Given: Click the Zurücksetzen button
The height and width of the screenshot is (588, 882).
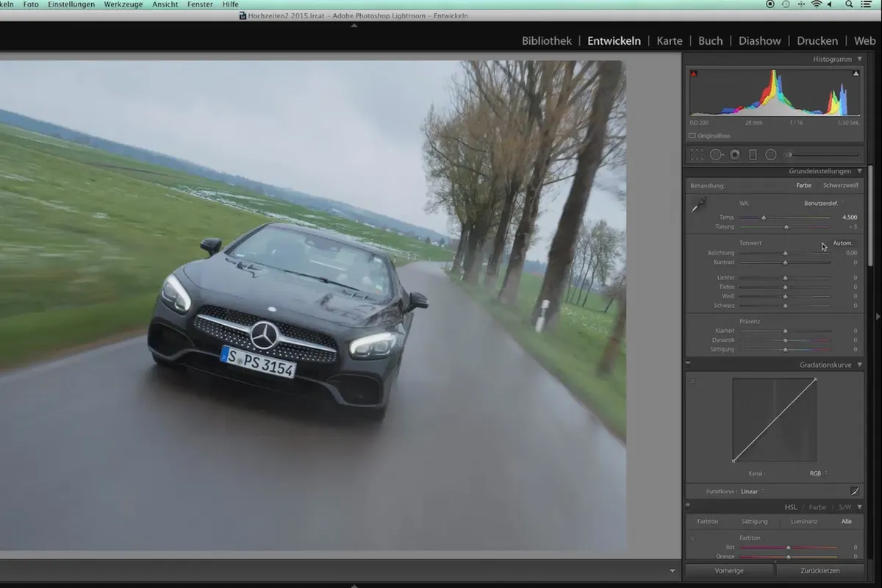Looking at the screenshot, I should click(x=820, y=570).
